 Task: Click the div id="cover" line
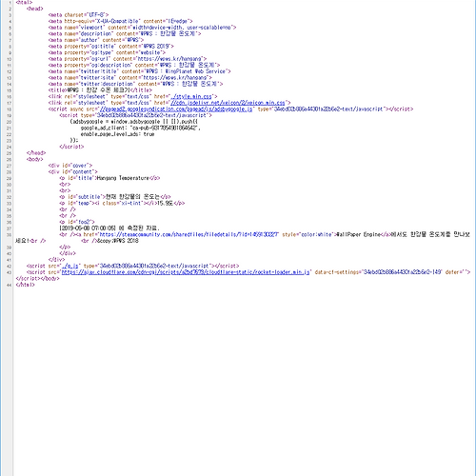tap(70, 166)
